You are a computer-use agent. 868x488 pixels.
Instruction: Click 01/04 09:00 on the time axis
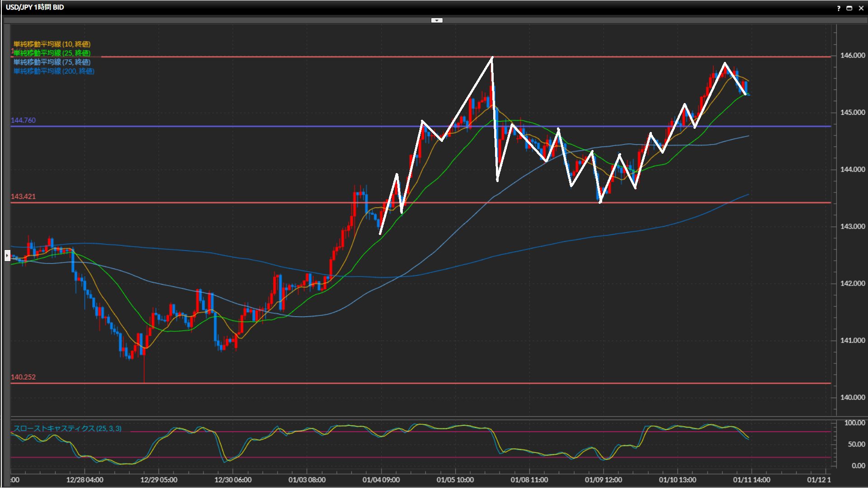point(381,480)
